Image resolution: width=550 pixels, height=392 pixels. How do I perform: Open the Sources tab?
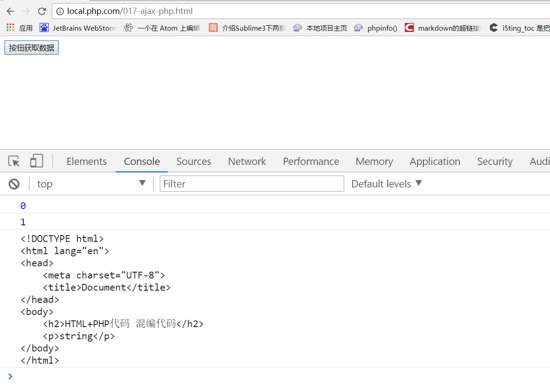(194, 161)
